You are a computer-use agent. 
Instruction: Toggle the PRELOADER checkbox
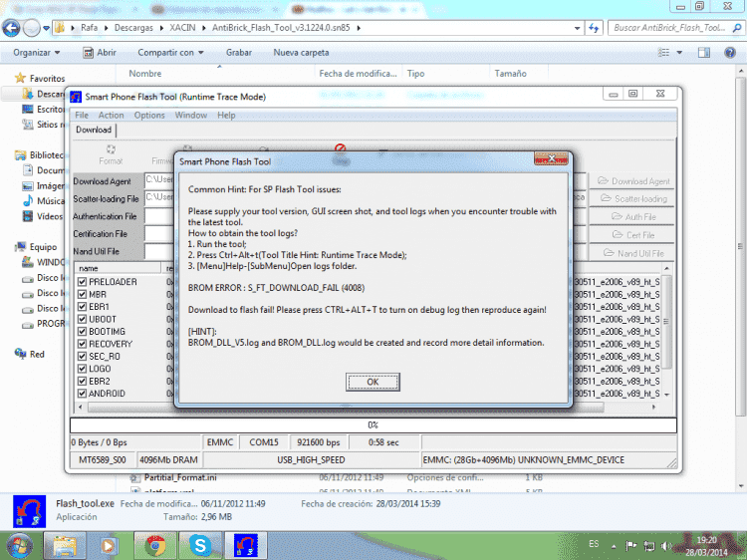point(82,282)
